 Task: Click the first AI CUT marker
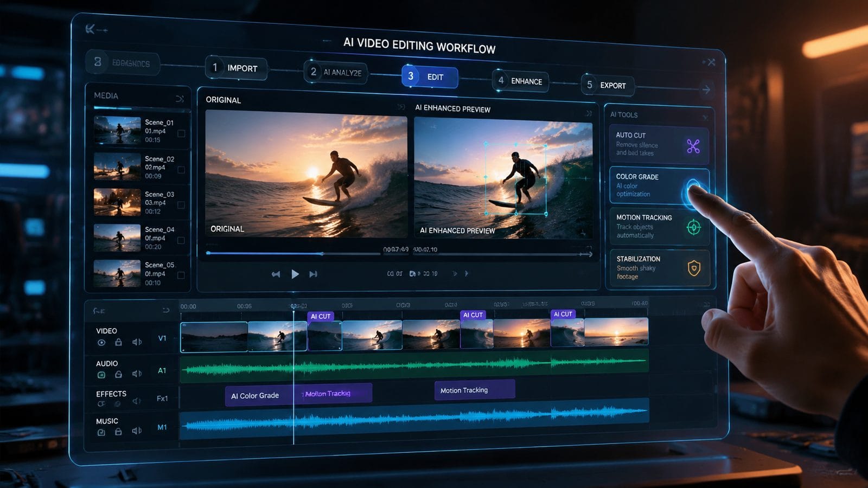coord(321,316)
